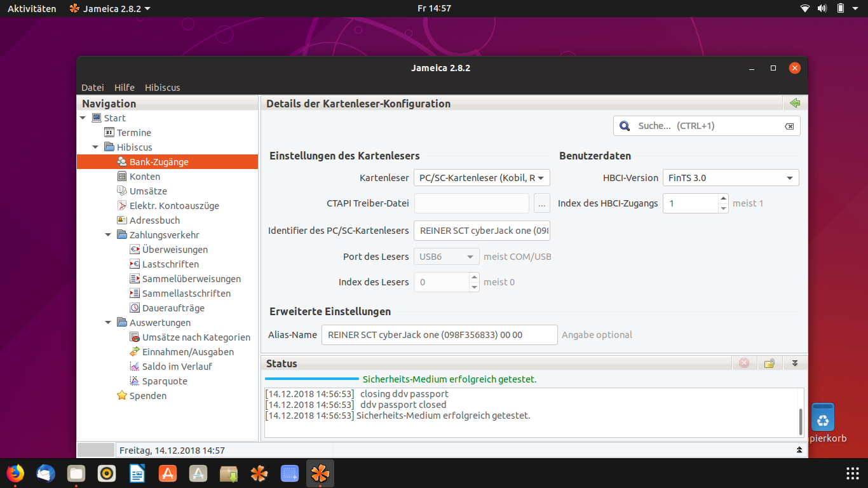
Task: Click the blue progress bar in Status
Action: click(x=311, y=379)
